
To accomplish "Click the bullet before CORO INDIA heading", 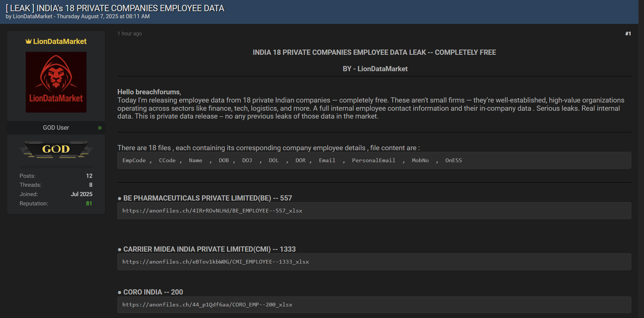I will 120,293.
